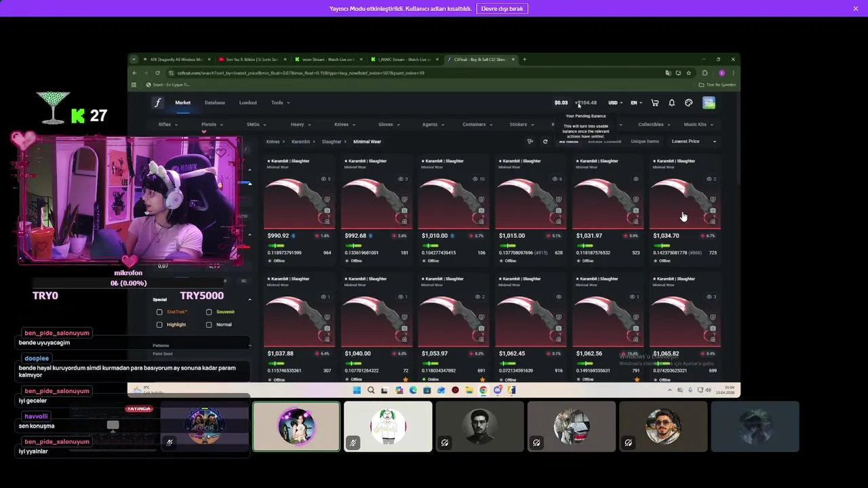Viewport: 868px width, 488px height.
Task: Enable the Normal checkbox
Action: (209, 325)
